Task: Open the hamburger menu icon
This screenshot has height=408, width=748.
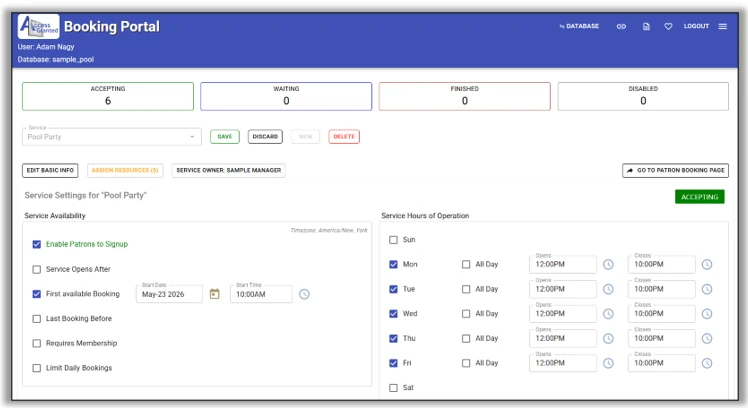Action: [x=722, y=26]
